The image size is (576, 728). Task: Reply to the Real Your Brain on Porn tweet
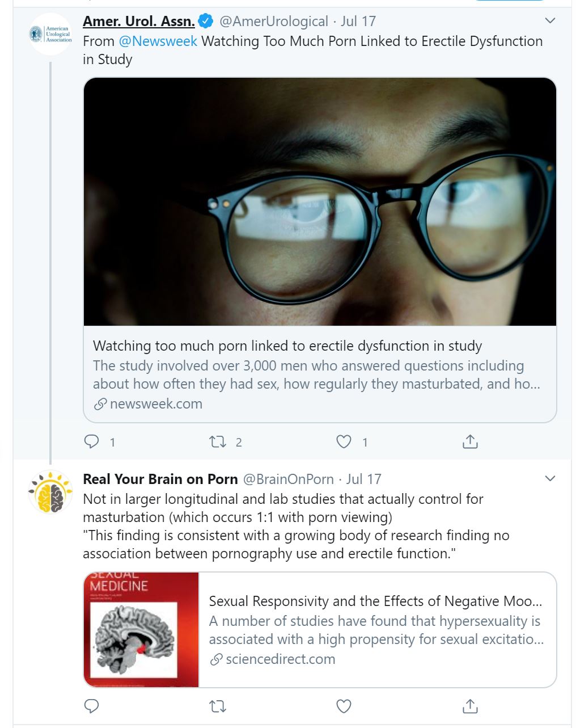(92, 706)
